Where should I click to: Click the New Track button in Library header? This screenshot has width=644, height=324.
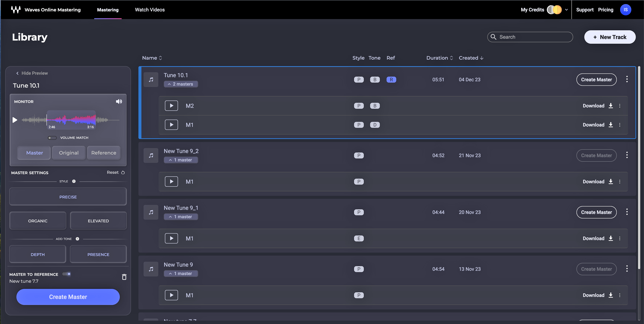tap(610, 37)
